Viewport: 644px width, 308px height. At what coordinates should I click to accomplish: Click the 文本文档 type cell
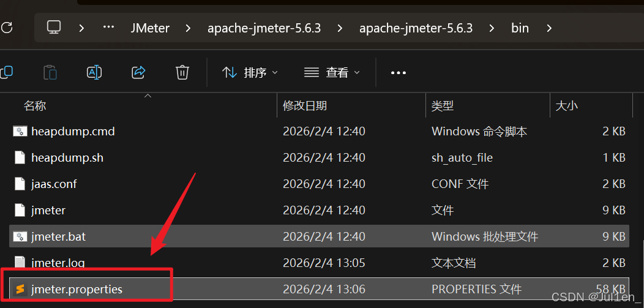tap(454, 263)
